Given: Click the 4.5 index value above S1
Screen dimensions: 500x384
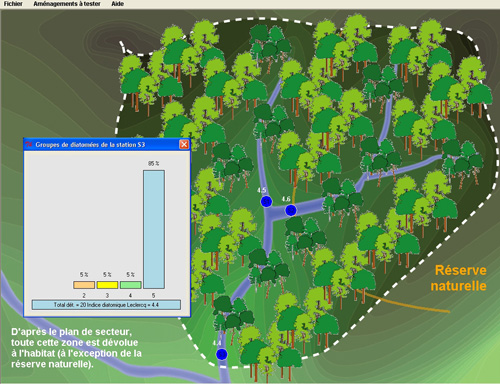Looking at the screenshot, I should click(x=262, y=190).
